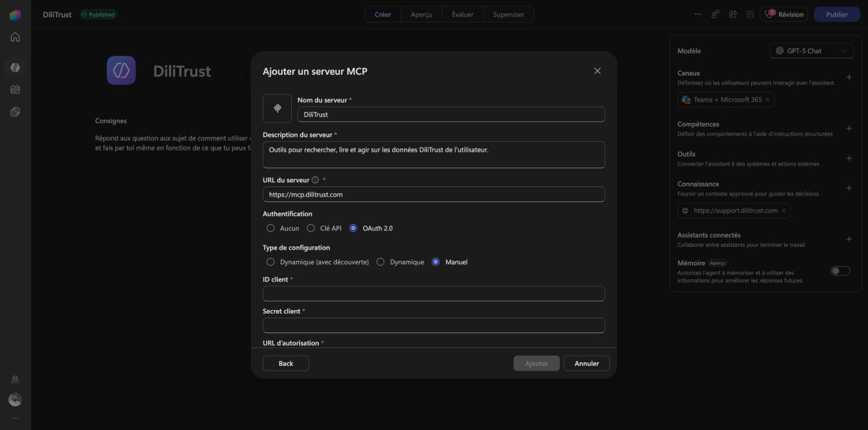Switch to the Évaluer tab
Screen dimensions: 868x430
pos(462,14)
